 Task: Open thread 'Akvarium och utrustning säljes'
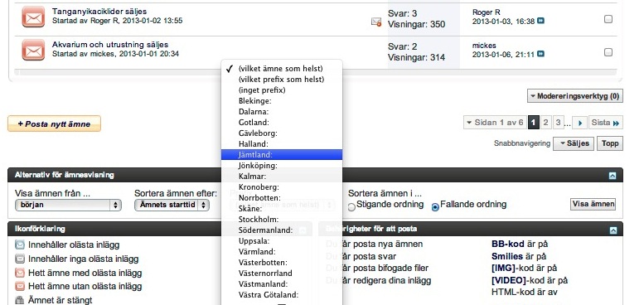click(x=110, y=44)
